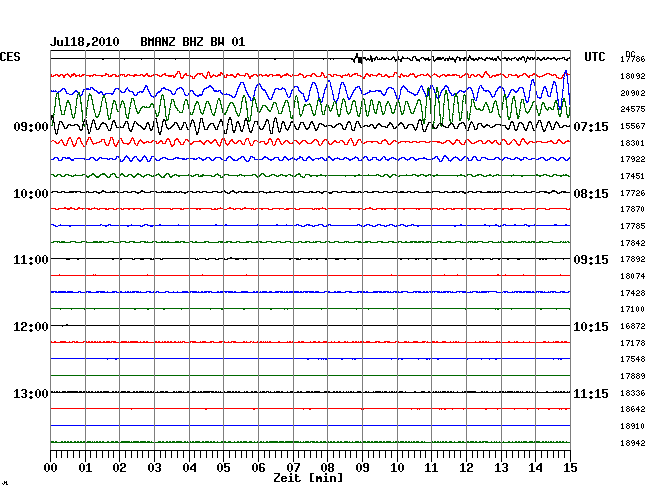Click the DC value 20902
This screenshot has height=494, width=650.
pos(633,93)
